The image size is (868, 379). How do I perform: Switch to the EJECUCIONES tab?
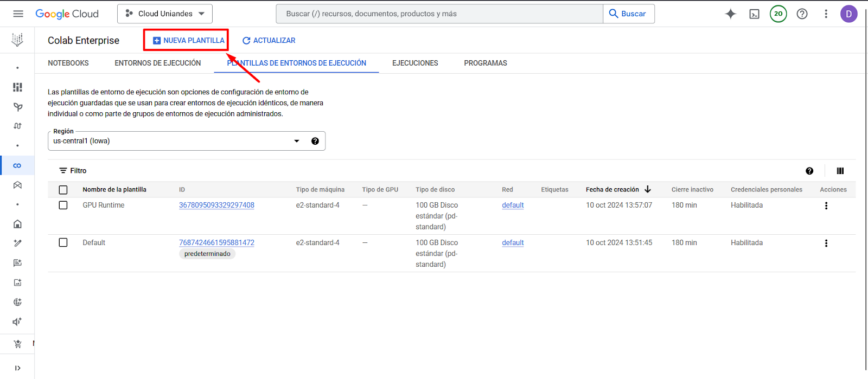[415, 63]
